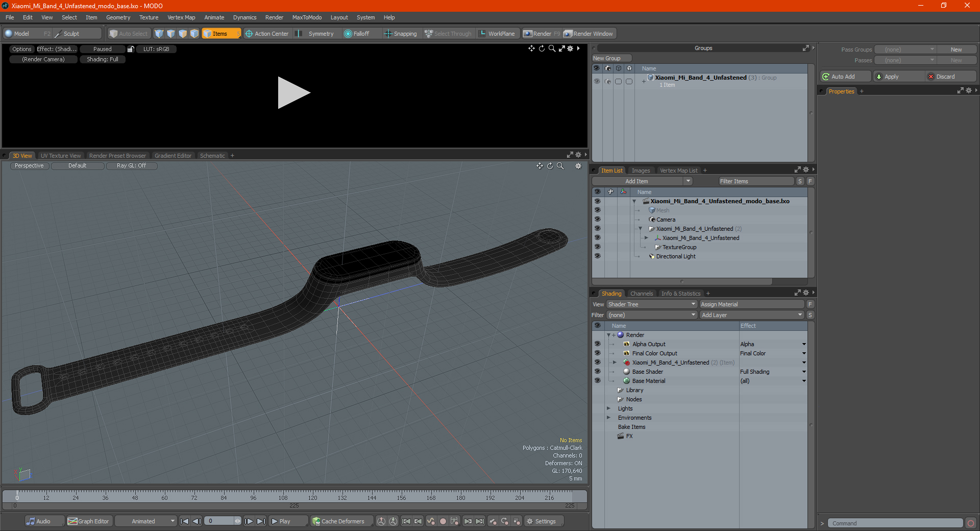980x531 pixels.
Task: Toggle Base Material layer visibility
Action: (x=597, y=381)
